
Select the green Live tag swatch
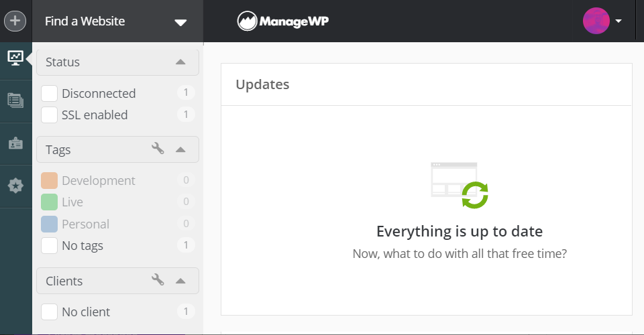click(49, 202)
